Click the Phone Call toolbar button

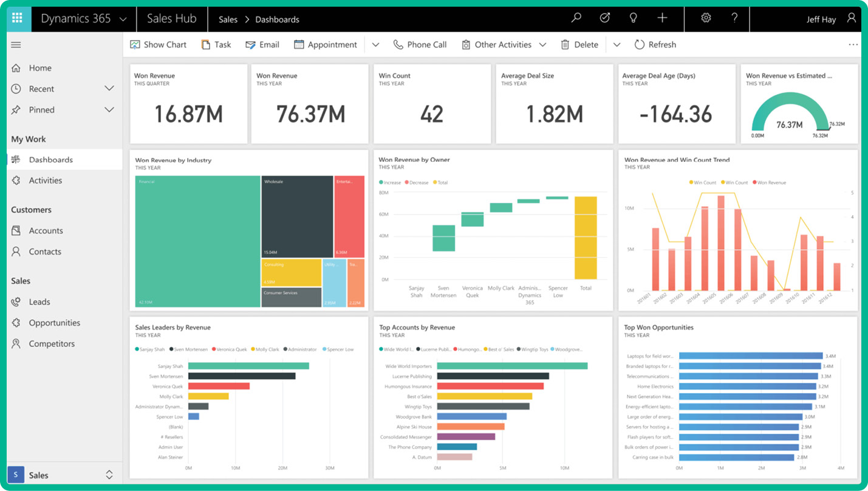pyautogui.click(x=420, y=44)
